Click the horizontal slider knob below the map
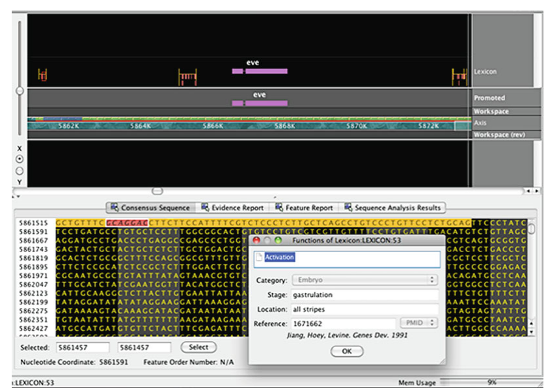Viewport: 548px width, 392px height. tap(158, 191)
